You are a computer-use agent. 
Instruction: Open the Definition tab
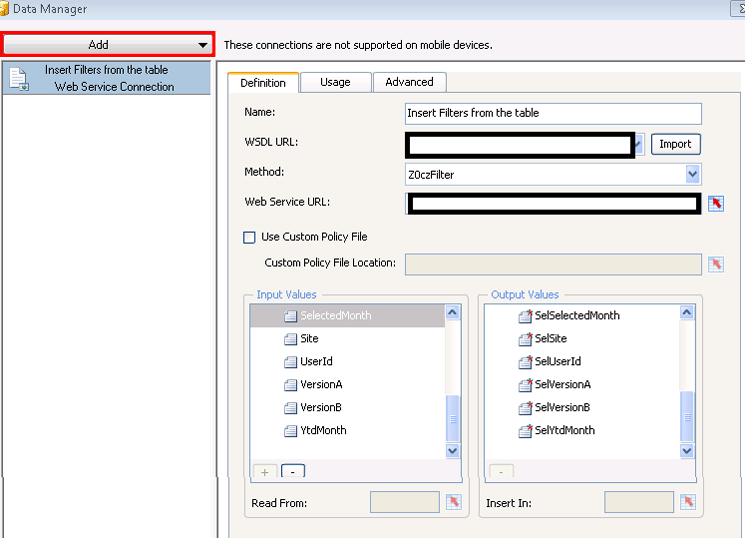point(263,83)
